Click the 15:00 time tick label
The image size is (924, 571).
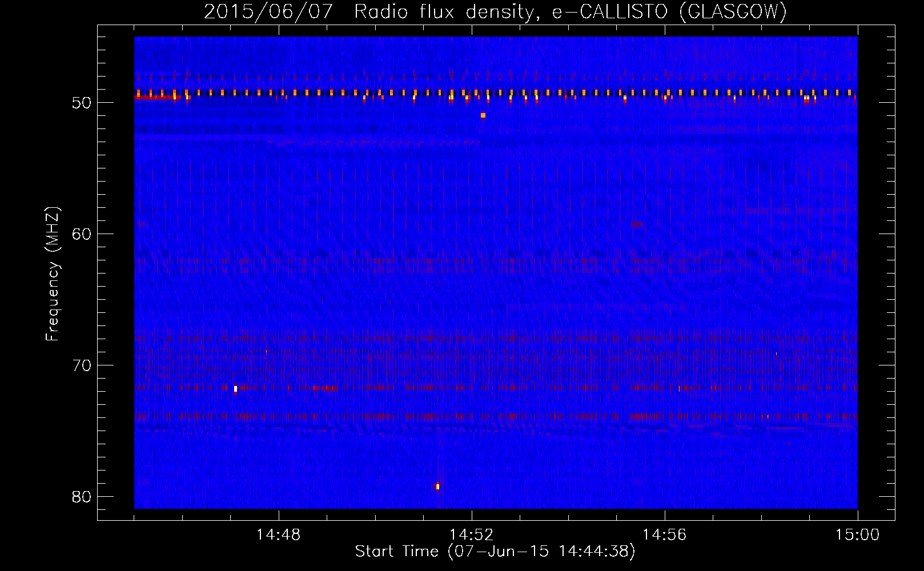coord(858,535)
